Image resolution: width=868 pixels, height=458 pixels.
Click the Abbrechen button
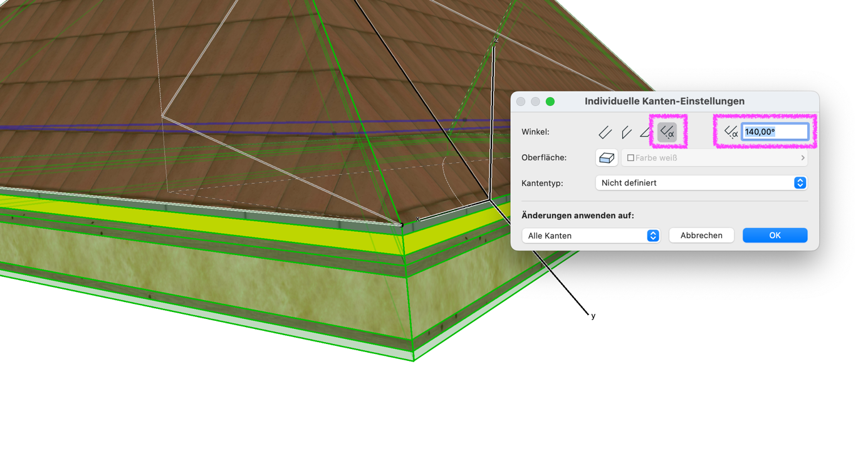(x=701, y=236)
